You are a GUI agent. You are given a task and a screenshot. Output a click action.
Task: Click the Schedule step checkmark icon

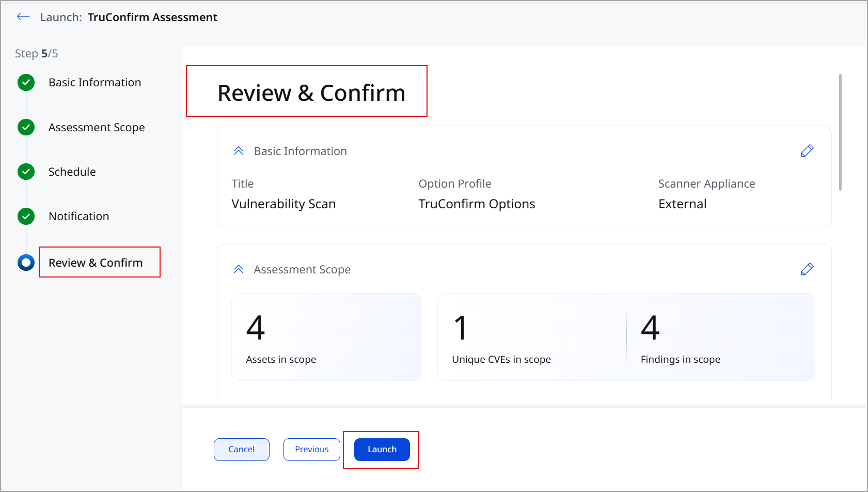(26, 172)
